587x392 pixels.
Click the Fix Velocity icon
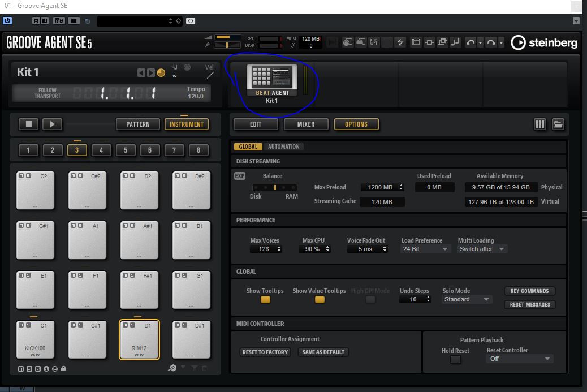[374, 42]
